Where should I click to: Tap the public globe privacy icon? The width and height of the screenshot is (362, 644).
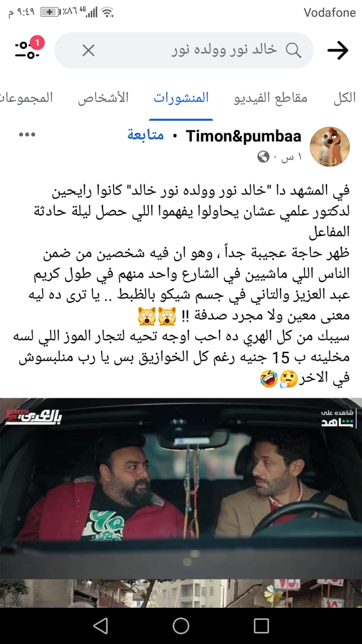pos(263,157)
